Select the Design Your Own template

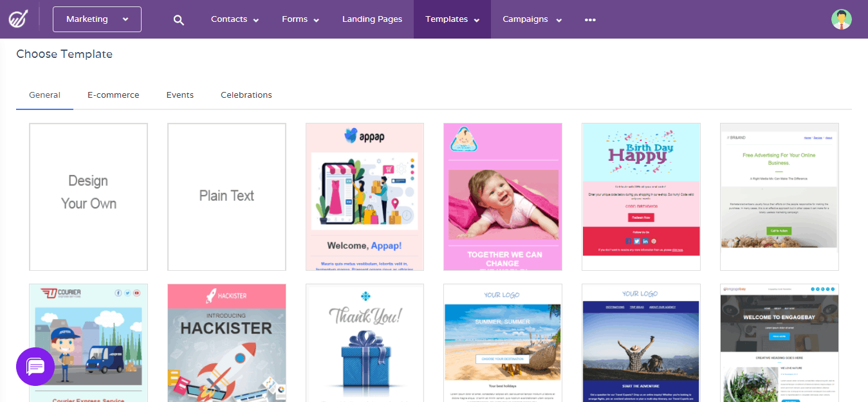[88, 197]
